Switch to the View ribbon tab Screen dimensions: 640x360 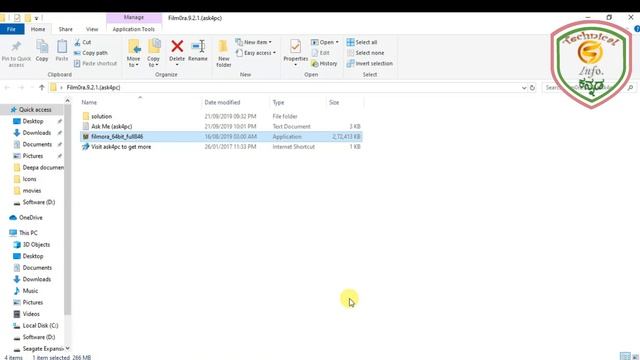92,29
